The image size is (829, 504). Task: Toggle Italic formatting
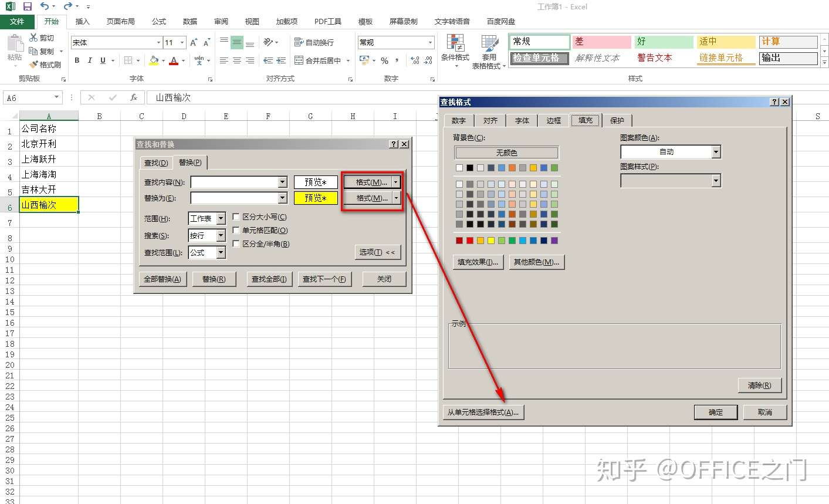coord(90,60)
